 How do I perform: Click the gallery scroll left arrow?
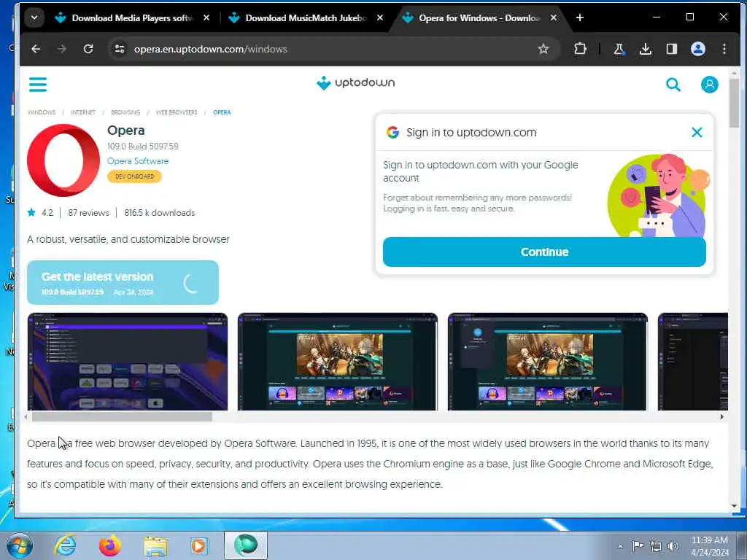pyautogui.click(x=26, y=416)
